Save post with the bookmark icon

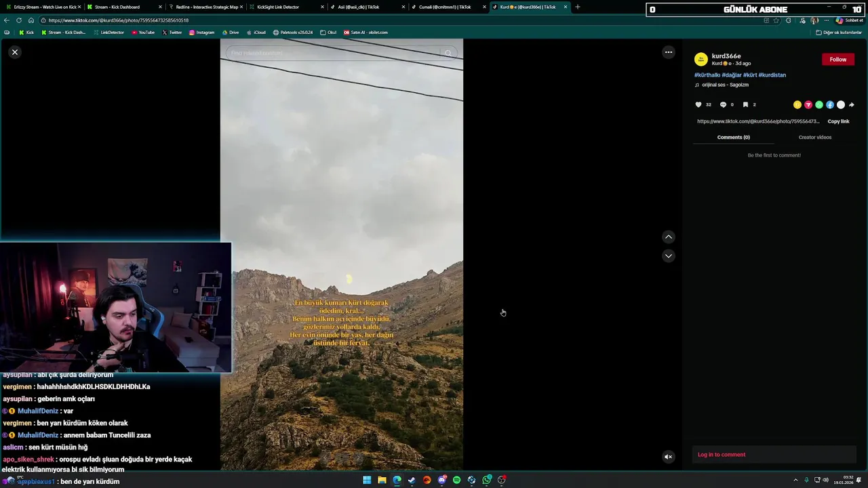[x=745, y=104]
